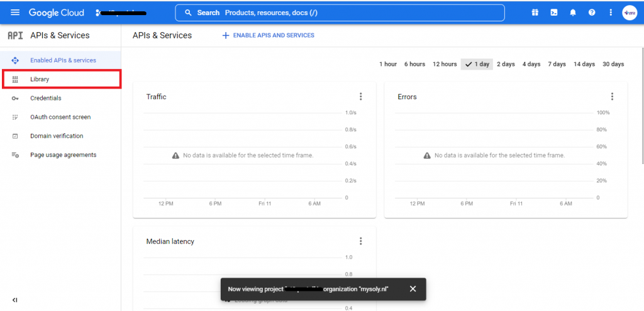The image size is (644, 311).
Task: Open the hamburger navigation menu
Action: 15,13
